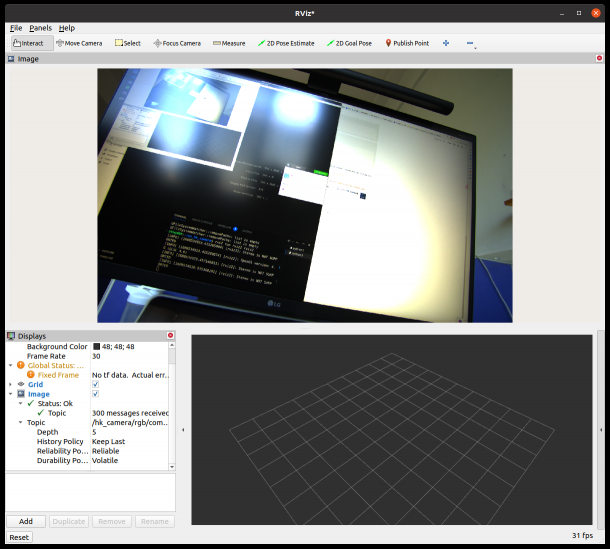Collapse the Global Status tree item
The width and height of the screenshot is (610, 549).
click(10, 365)
